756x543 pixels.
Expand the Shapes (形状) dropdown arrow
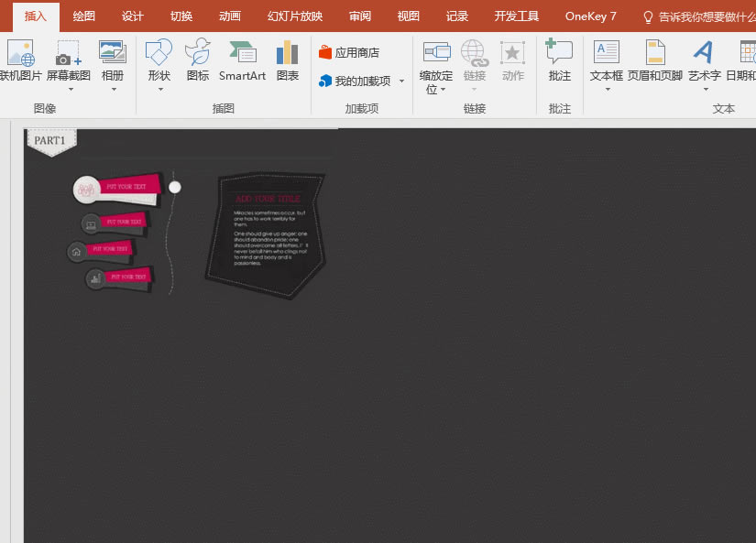point(160,90)
